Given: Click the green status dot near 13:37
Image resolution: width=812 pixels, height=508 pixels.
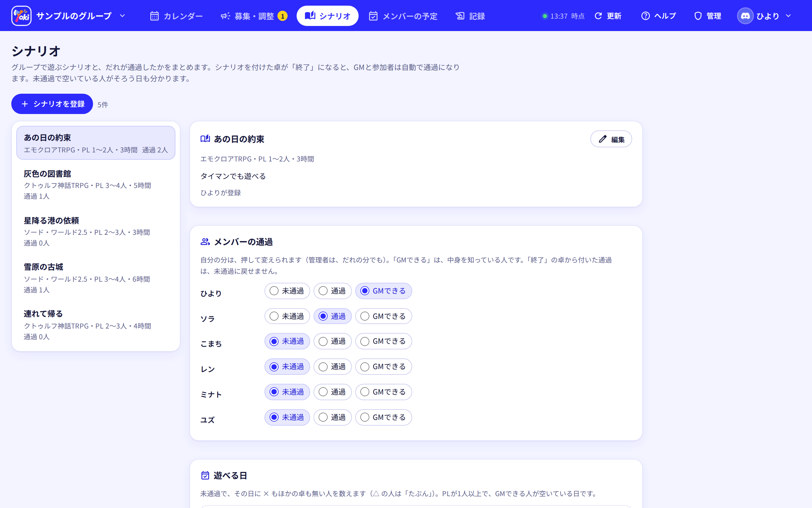Looking at the screenshot, I should [545, 16].
